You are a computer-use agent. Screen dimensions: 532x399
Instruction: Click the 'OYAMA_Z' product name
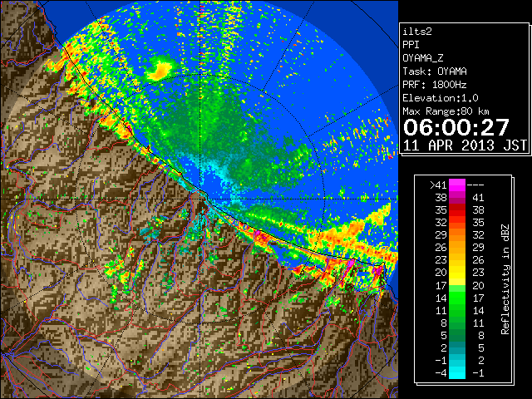(423, 58)
